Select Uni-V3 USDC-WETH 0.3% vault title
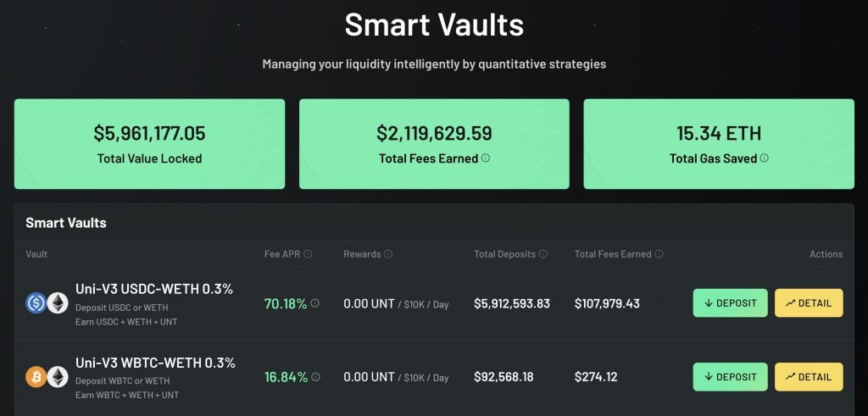Screen dimensions: 868x416 (x=154, y=289)
